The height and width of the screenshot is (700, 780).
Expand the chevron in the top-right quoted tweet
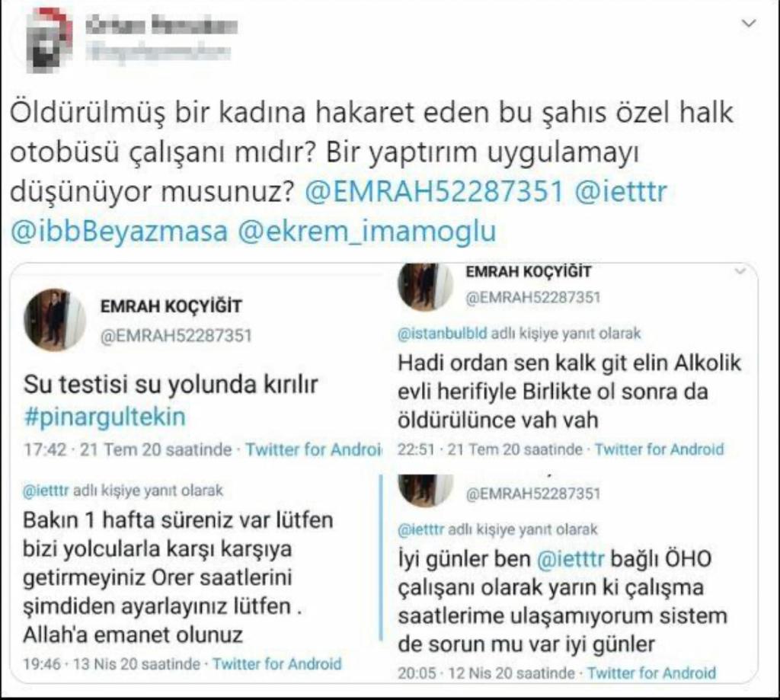(x=740, y=271)
